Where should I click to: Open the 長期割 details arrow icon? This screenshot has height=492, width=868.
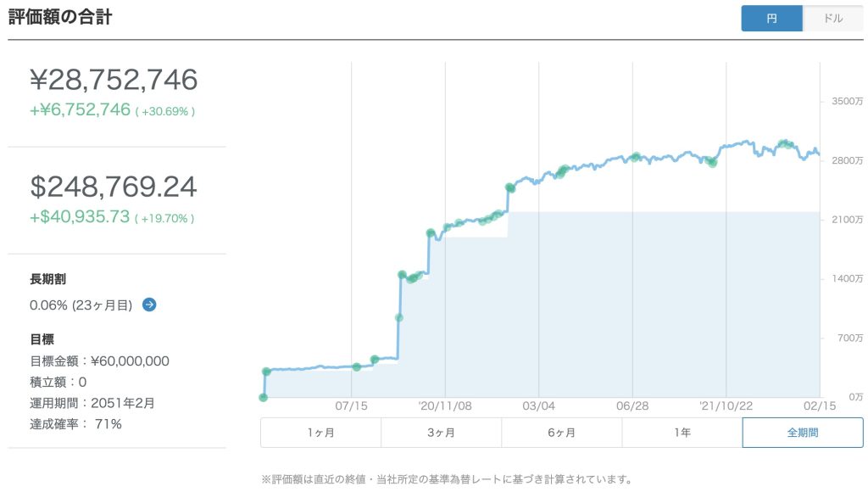coord(149,305)
